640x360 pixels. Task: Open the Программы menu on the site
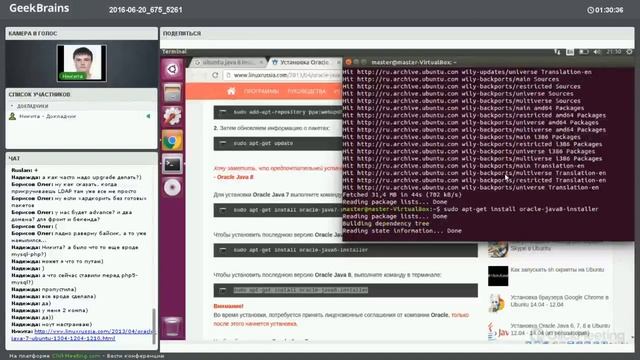point(261,91)
